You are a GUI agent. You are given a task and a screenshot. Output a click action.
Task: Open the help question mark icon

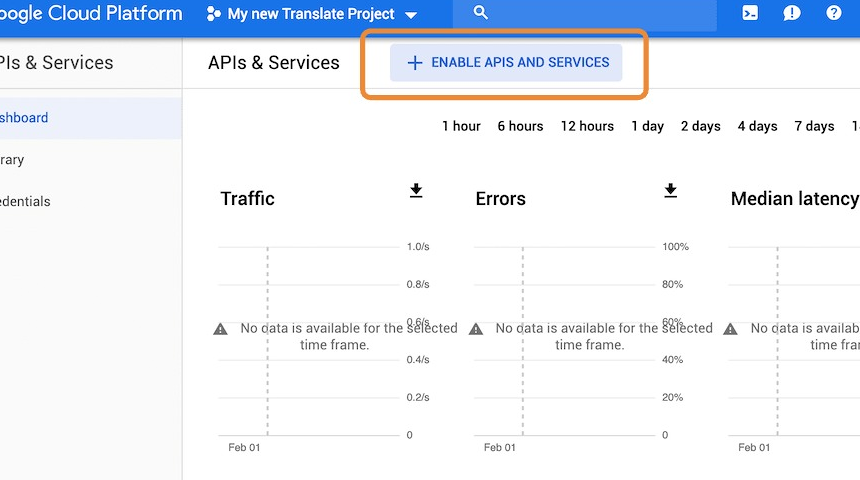click(x=834, y=14)
